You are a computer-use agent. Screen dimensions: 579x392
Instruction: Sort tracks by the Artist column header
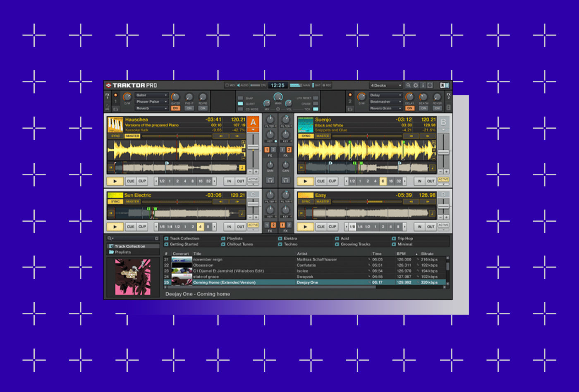[302, 254]
